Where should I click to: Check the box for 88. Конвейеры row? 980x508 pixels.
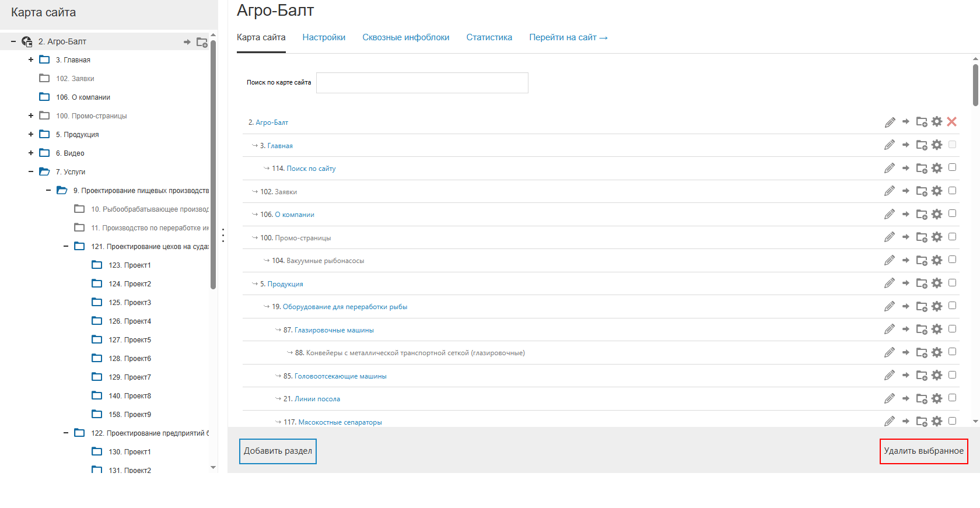click(x=953, y=352)
